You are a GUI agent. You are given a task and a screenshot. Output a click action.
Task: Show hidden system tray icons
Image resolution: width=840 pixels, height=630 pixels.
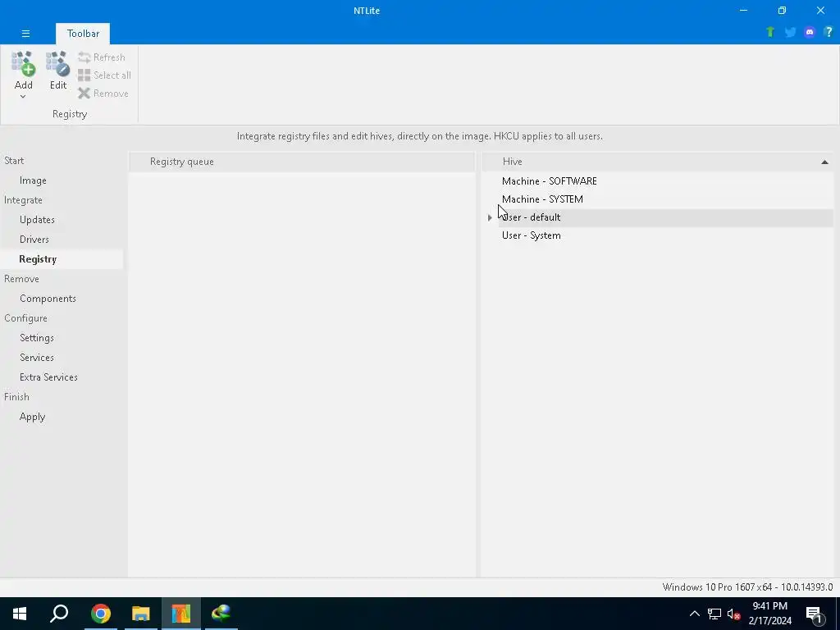(694, 614)
